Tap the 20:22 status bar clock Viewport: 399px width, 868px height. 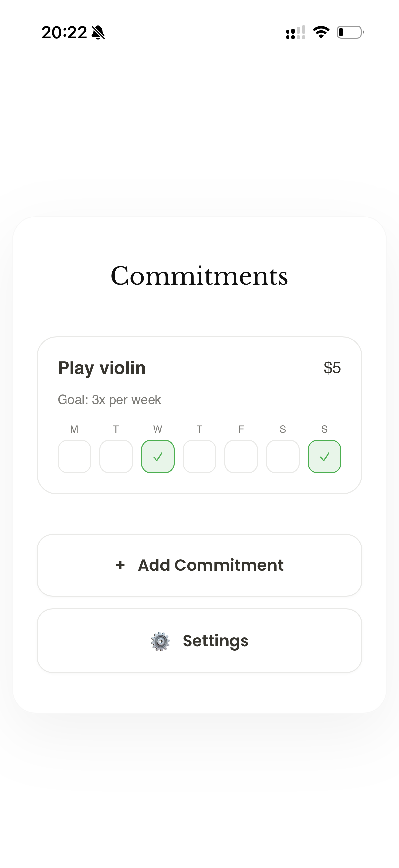coord(64,33)
